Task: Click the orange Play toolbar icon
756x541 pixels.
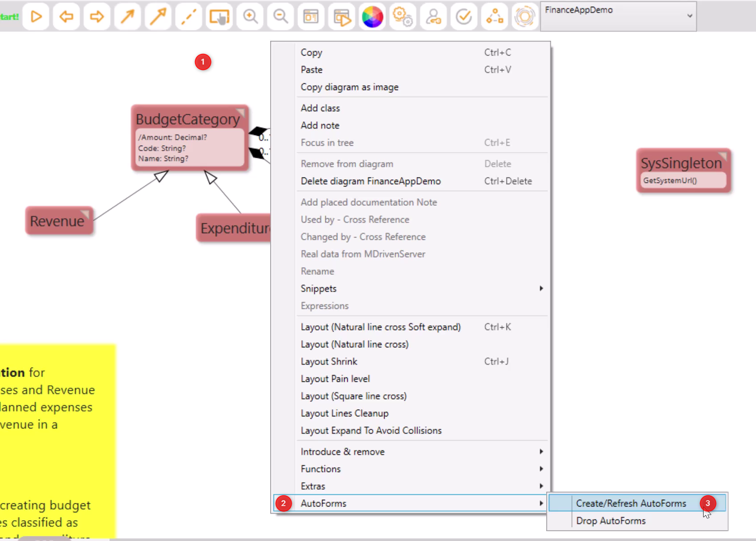Action: (x=36, y=17)
